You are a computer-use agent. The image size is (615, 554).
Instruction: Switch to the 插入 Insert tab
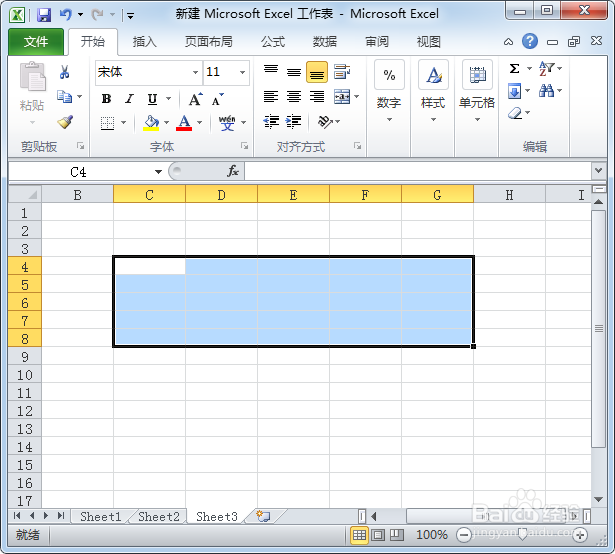(x=144, y=42)
